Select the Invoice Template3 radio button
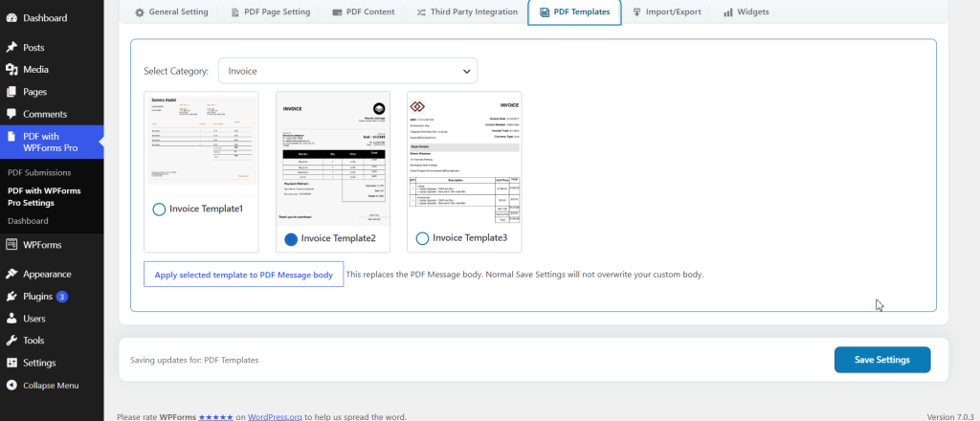980x421 pixels. click(x=422, y=238)
